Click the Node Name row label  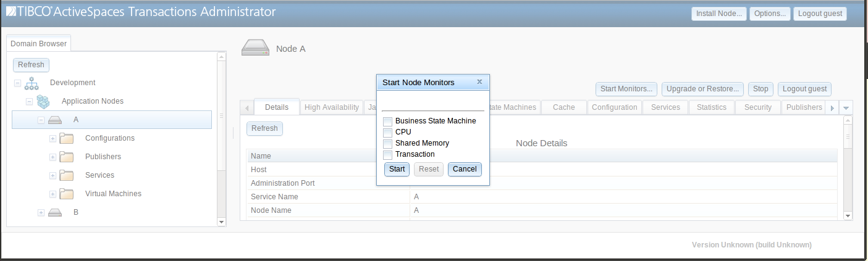pyautogui.click(x=271, y=210)
